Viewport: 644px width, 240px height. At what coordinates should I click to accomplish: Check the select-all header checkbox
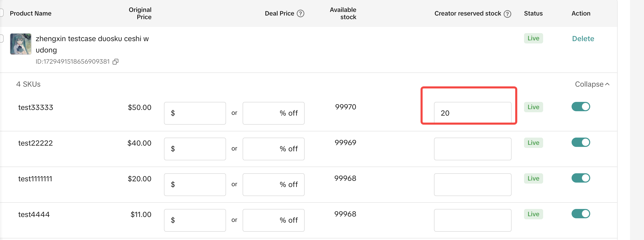(1, 12)
